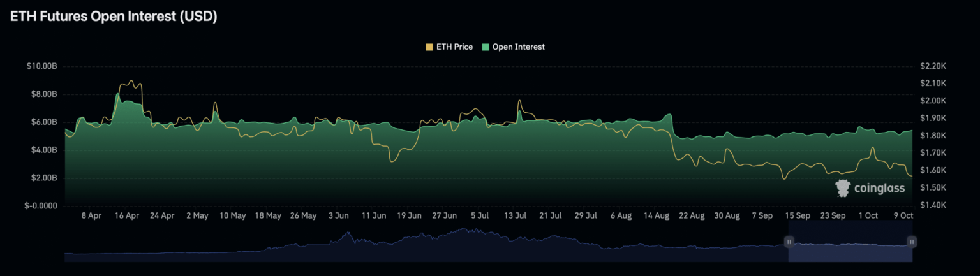This screenshot has width=980, height=276.
Task: Click the $10.00B left axis label
Action: tap(42, 66)
